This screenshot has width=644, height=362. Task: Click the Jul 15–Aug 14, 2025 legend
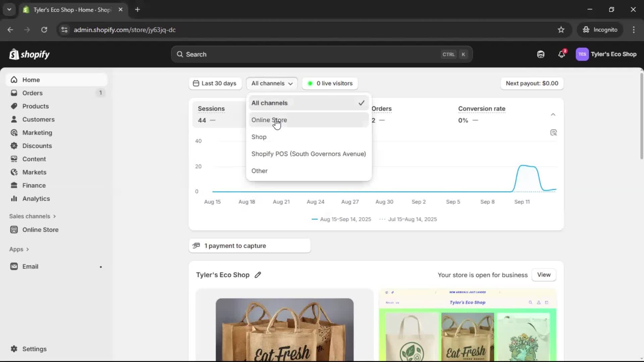click(x=408, y=219)
